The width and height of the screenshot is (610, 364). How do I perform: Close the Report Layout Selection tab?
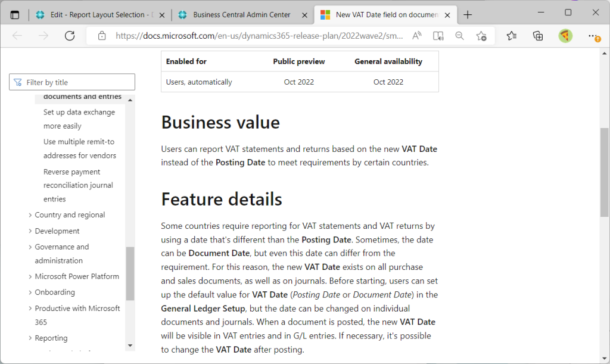162,15
